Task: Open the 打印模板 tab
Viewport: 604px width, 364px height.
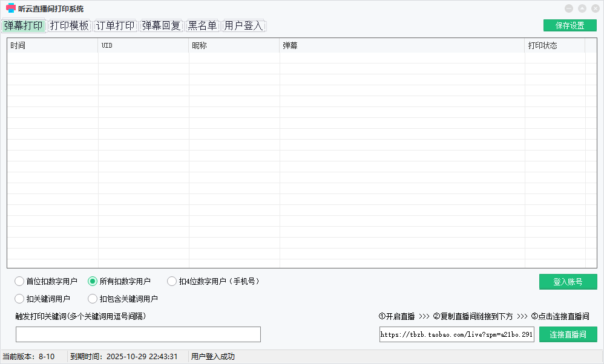Action: click(x=70, y=26)
